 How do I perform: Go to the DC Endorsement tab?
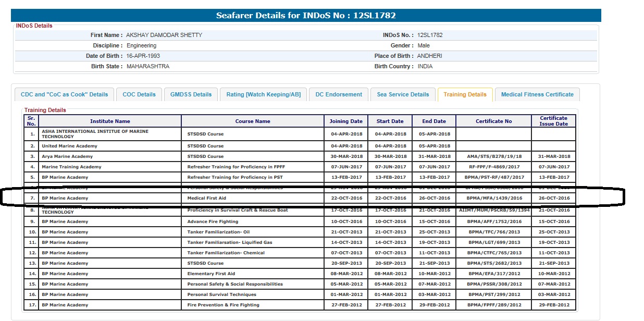coord(339,94)
